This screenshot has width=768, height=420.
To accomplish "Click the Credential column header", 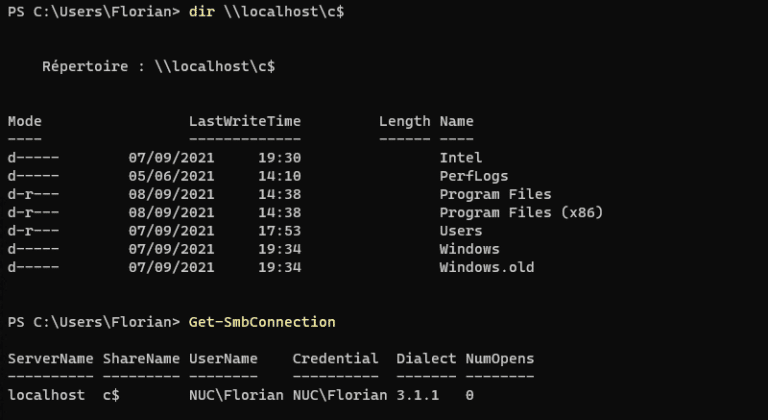I will (335, 358).
